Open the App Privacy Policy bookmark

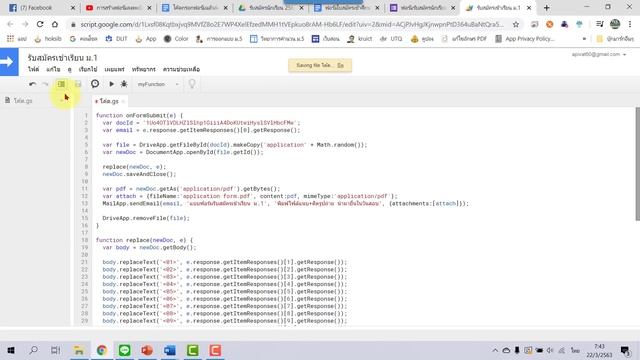click(x=524, y=39)
